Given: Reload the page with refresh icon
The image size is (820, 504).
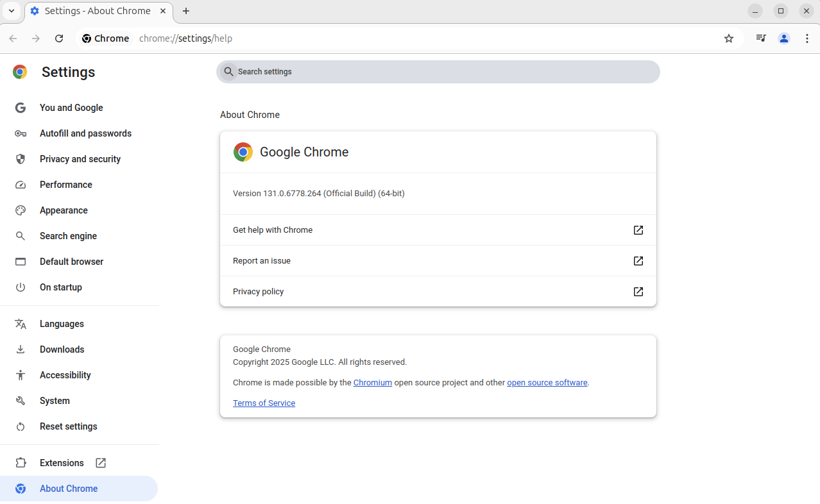Looking at the screenshot, I should click(x=59, y=38).
